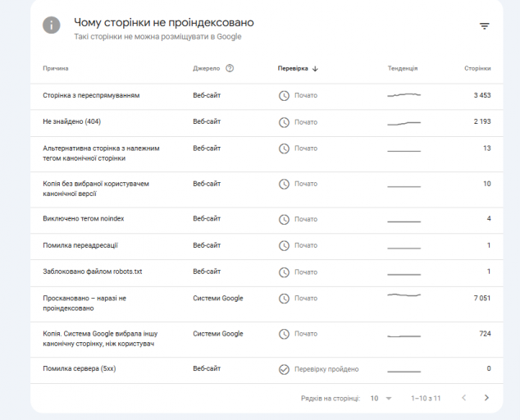This screenshot has height=420, width=520.
Task: Click Веб-сайт source in Помилка сервера row
Action: click(207, 368)
